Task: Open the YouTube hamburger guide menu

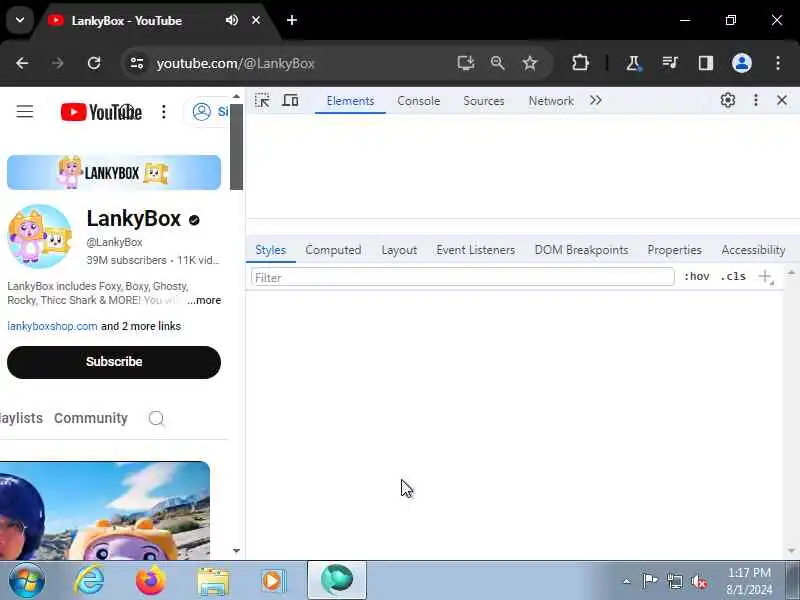Action: pyautogui.click(x=24, y=111)
